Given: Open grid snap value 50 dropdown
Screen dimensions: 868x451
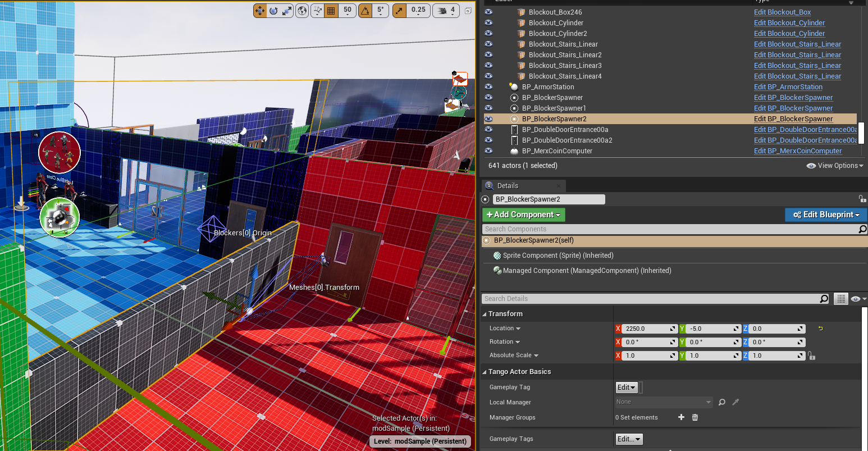Looking at the screenshot, I should click(348, 11).
